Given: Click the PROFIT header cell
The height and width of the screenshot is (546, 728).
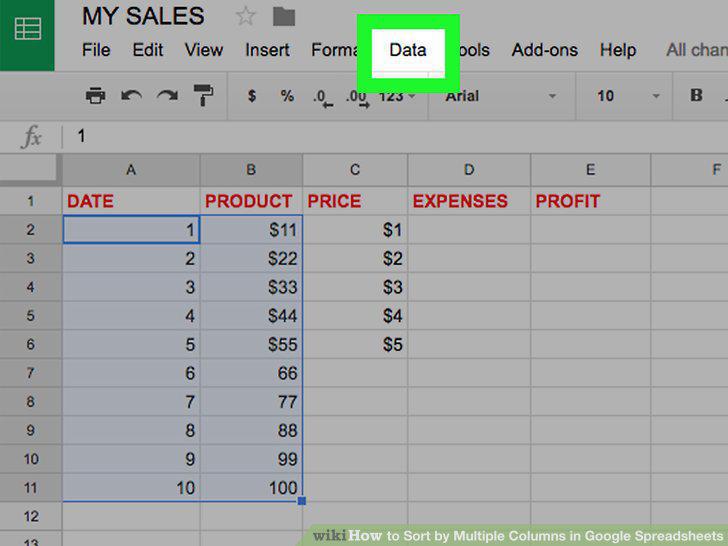Looking at the screenshot, I should pos(591,201).
